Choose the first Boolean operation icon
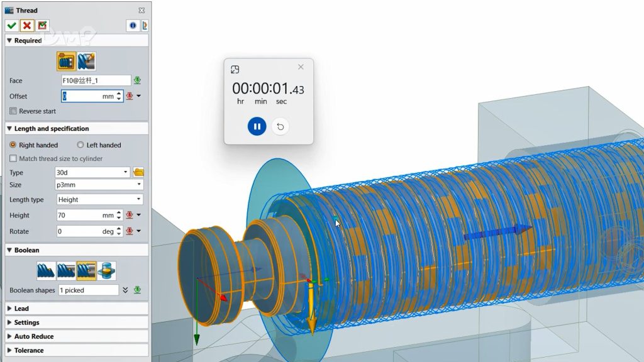This screenshot has width=644, height=362. coord(46,271)
